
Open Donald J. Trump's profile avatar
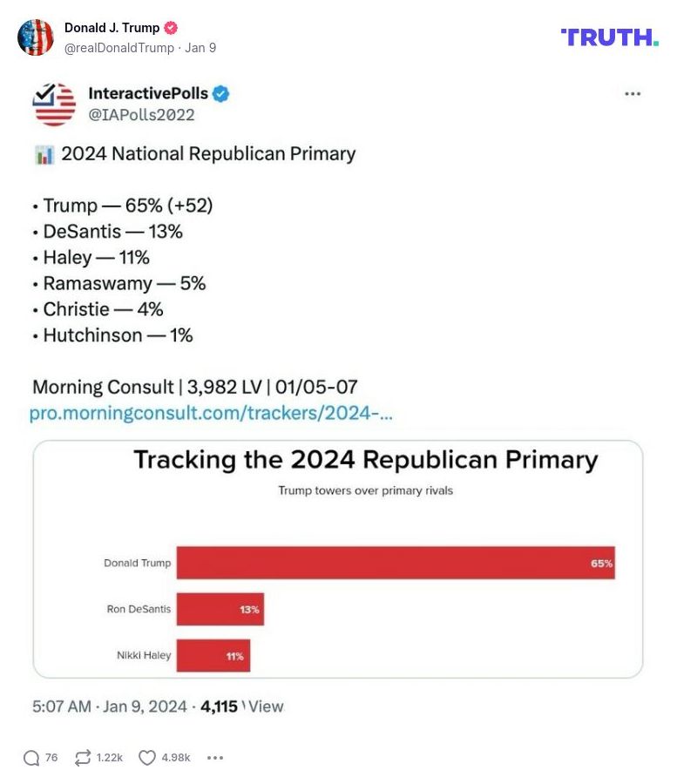pos(37,37)
